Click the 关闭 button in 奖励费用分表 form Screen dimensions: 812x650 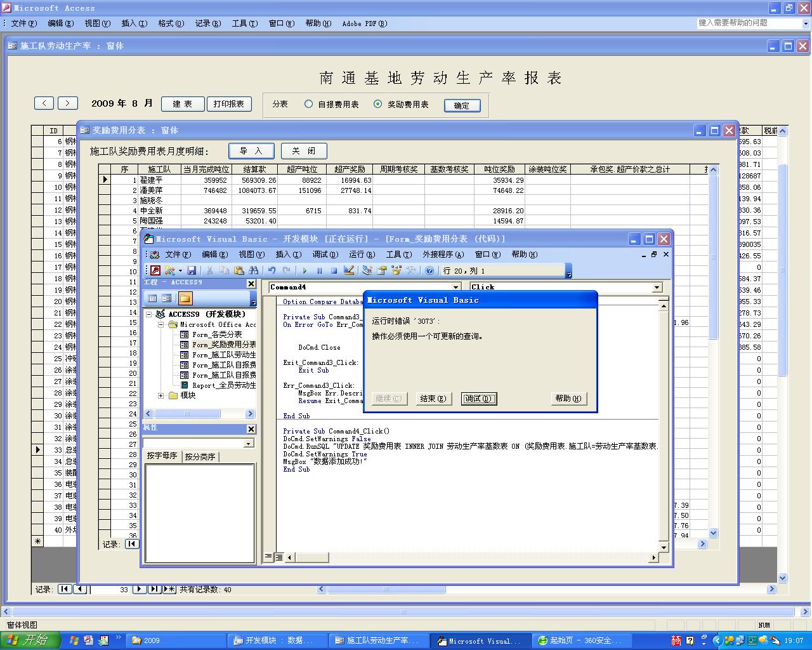304,151
